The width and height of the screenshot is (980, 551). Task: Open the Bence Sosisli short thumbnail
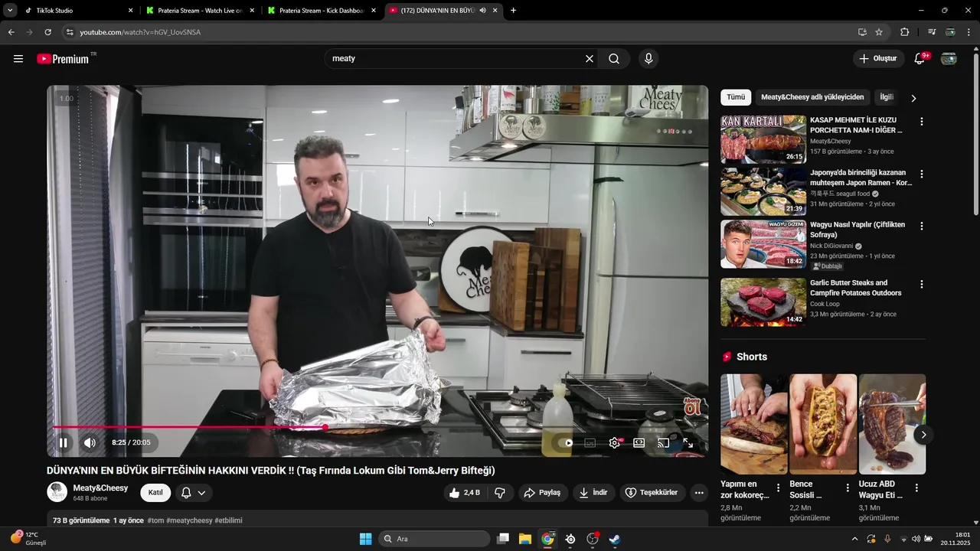point(823,424)
